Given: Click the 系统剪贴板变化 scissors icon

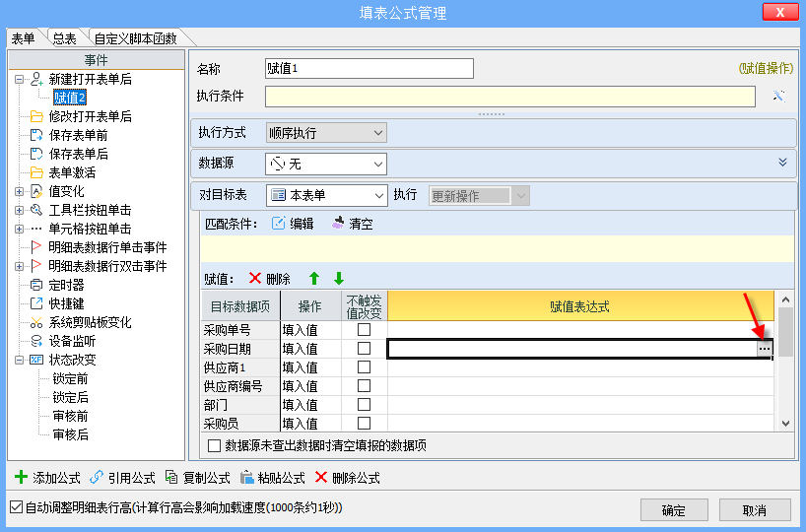Looking at the screenshot, I should click(36, 322).
